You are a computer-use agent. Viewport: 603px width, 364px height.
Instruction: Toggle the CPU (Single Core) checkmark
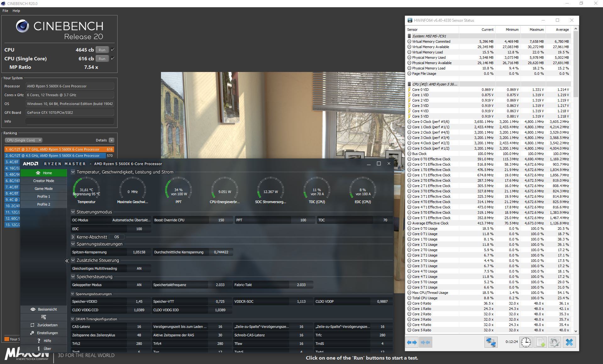(x=113, y=58)
